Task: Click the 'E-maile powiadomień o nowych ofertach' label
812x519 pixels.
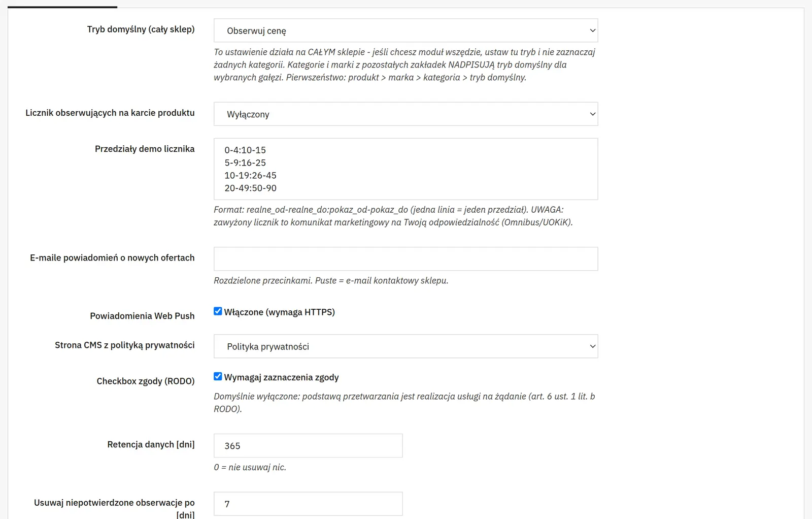Action: click(x=112, y=258)
